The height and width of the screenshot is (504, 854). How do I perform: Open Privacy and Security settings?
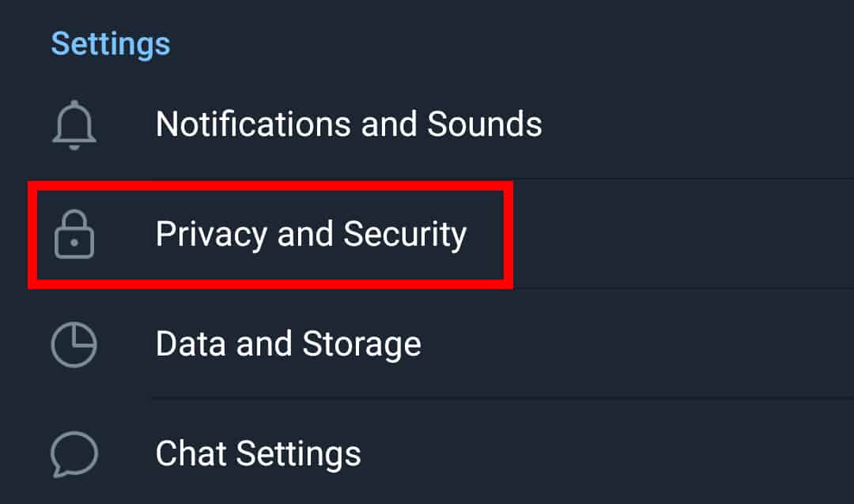427,234
